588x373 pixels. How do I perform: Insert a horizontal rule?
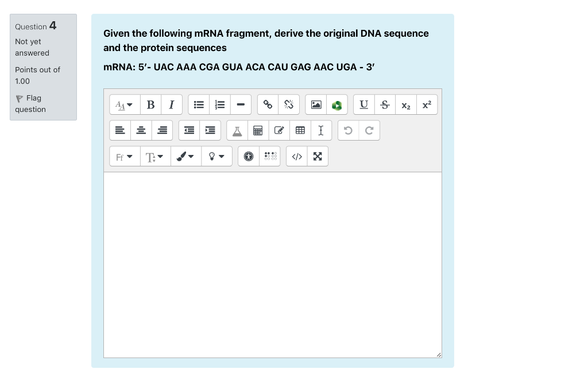(x=241, y=104)
